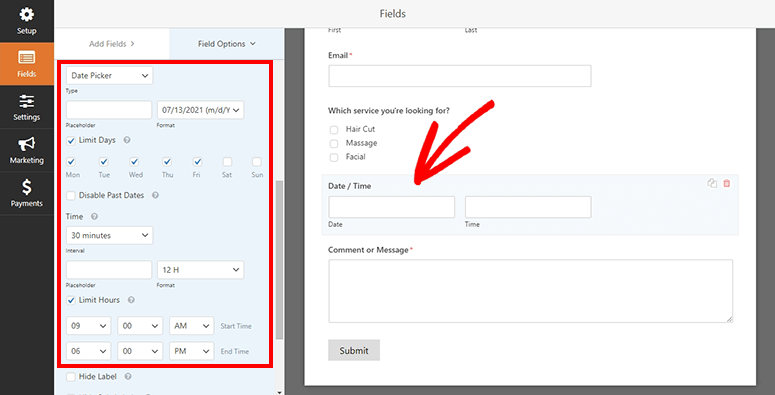Uncheck the Fri day checkbox
Image resolution: width=775 pixels, height=395 pixels.
(x=197, y=162)
